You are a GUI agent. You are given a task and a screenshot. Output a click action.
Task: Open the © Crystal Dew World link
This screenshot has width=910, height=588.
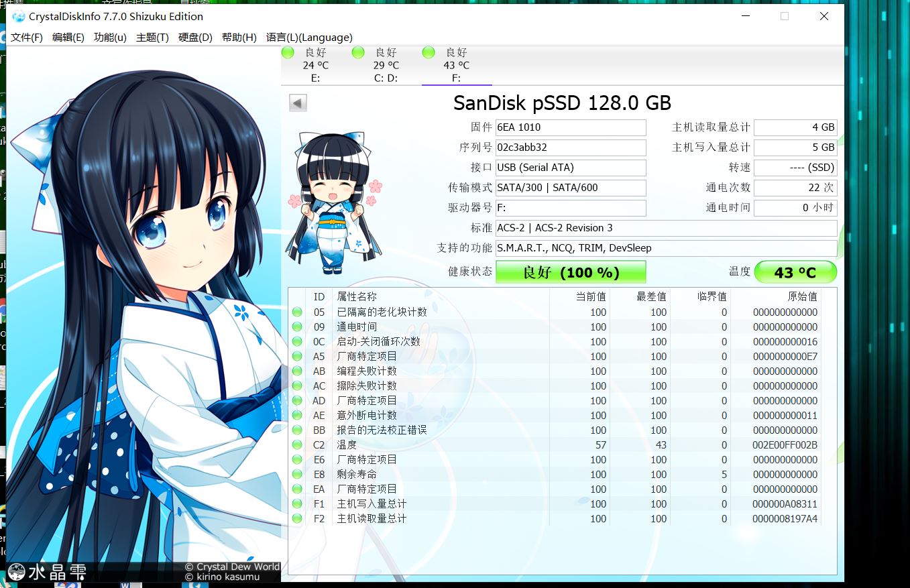pos(232,567)
